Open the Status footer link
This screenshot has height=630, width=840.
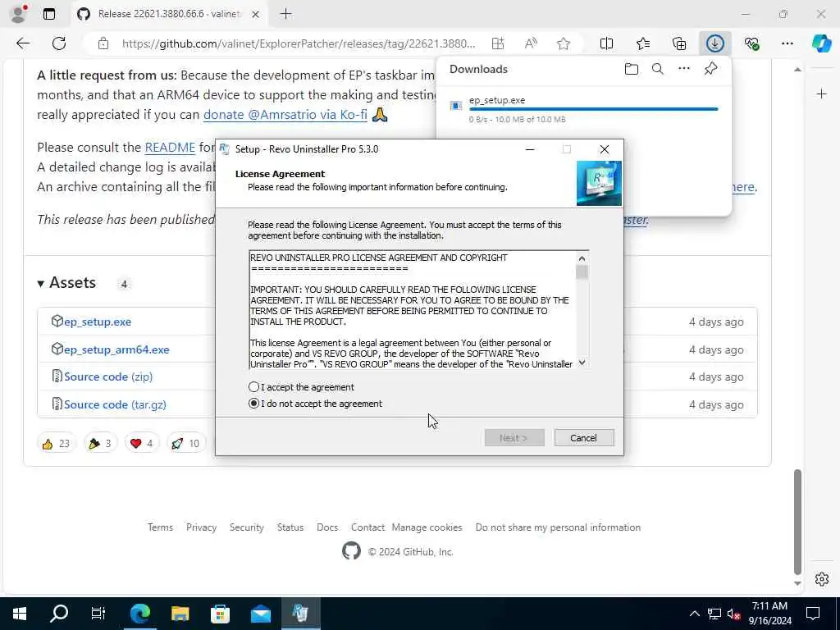(x=290, y=527)
